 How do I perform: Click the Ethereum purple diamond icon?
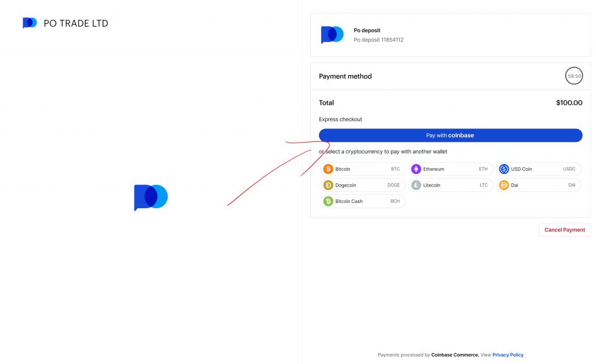coord(416,169)
